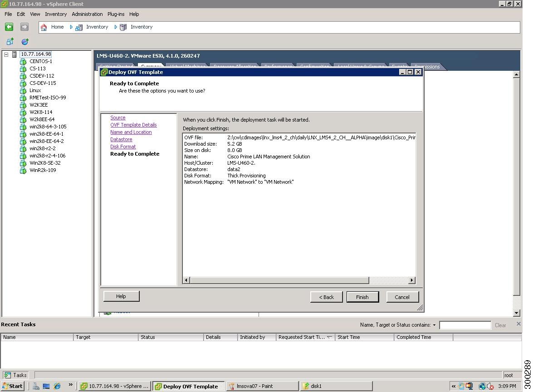Select the win2k8-EE-64-1 virtual machine icon
The height and width of the screenshot is (392, 533).
coord(23,134)
